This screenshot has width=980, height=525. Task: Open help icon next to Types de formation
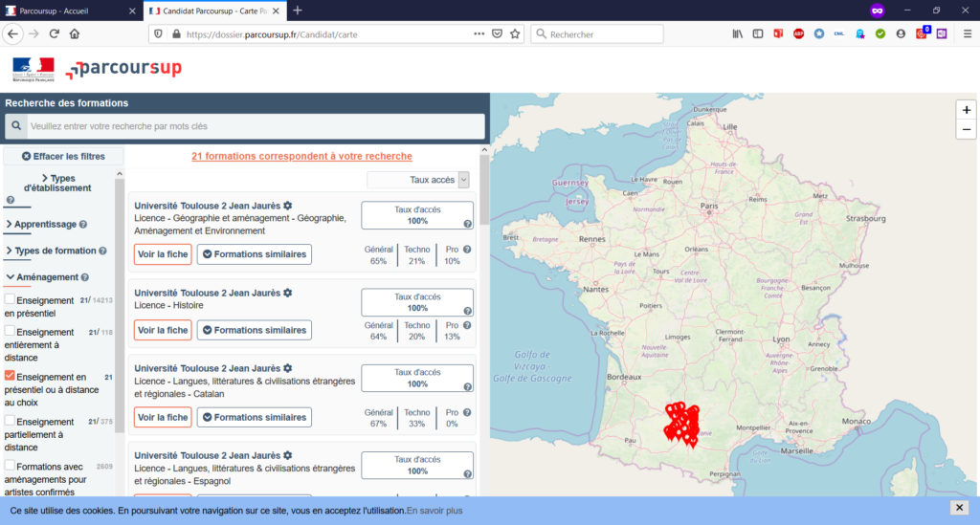coord(102,251)
